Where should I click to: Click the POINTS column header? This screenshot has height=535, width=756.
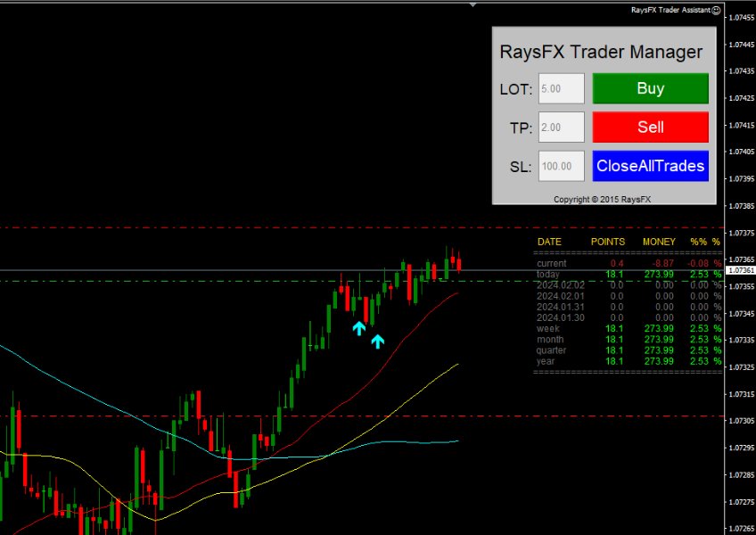pos(607,242)
